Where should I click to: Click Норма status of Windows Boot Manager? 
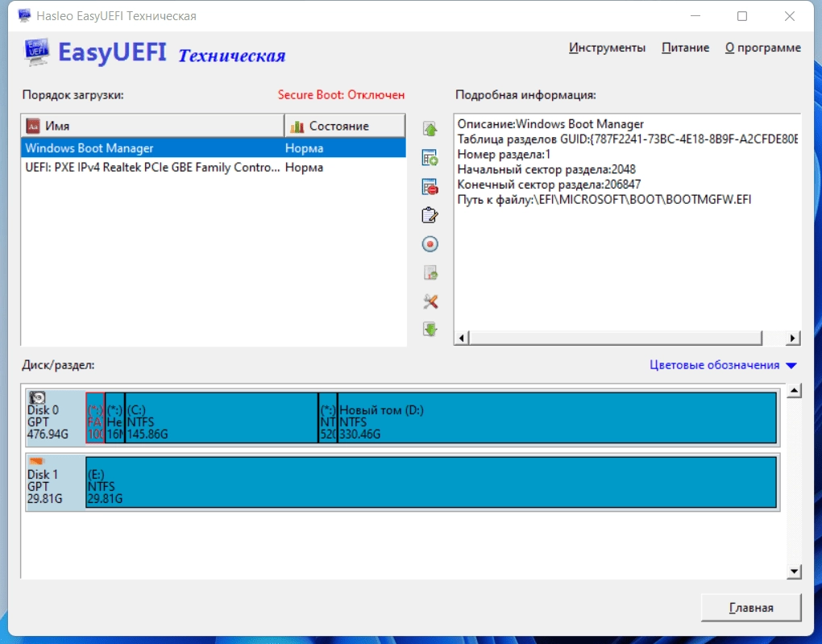(304, 148)
